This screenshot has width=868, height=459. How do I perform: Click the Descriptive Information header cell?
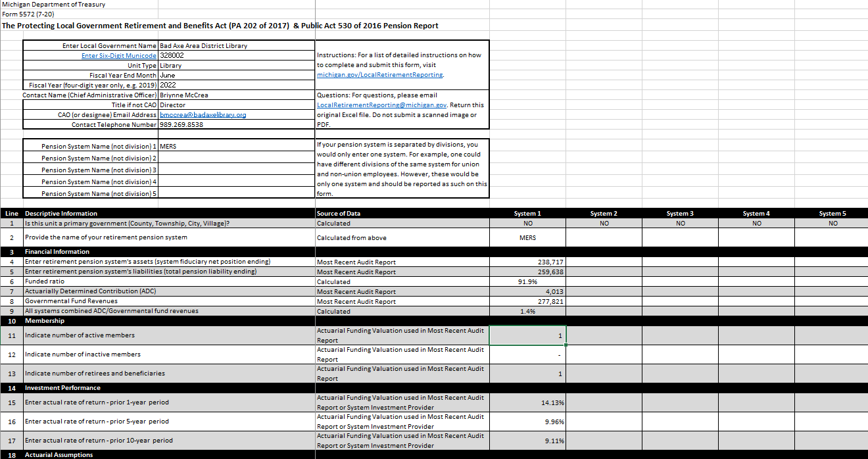coord(169,213)
